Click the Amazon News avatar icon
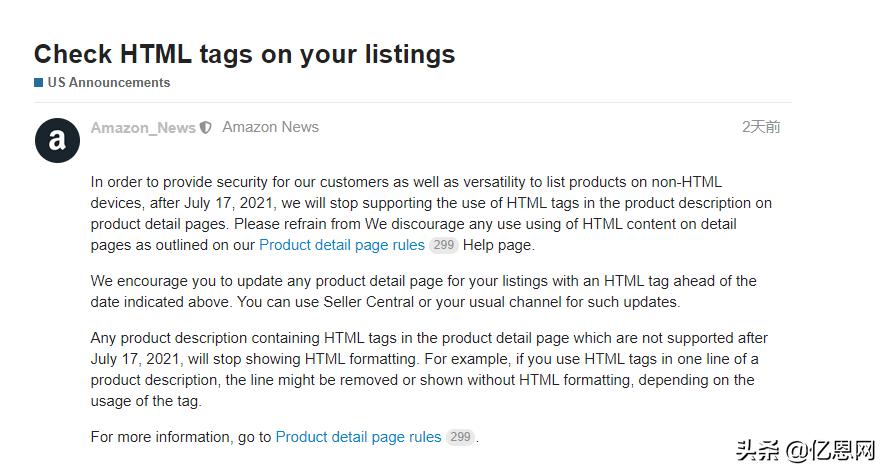 [x=57, y=140]
